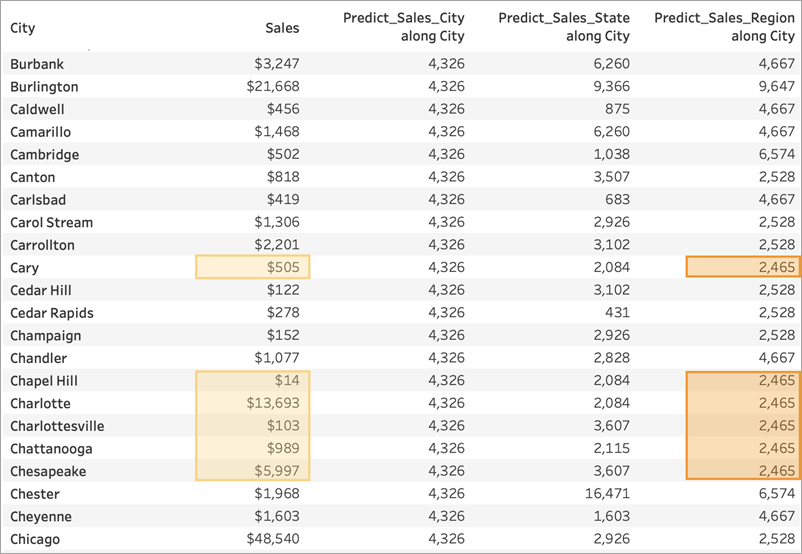Select the $419 sales cell
Screen dimensions: 802x554
point(283,199)
